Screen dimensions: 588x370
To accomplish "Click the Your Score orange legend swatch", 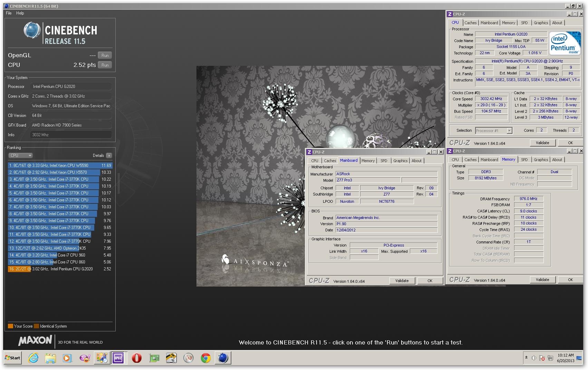I will 10,326.
